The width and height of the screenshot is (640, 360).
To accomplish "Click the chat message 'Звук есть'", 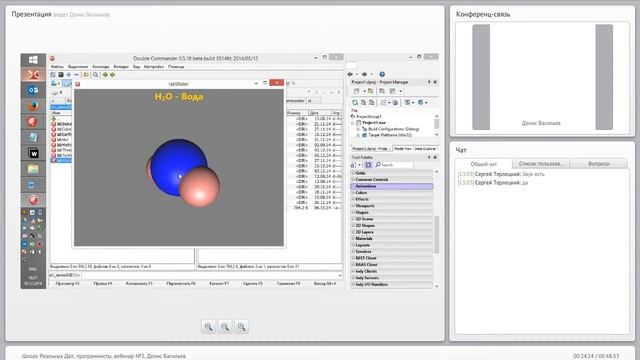I will coord(533,174).
